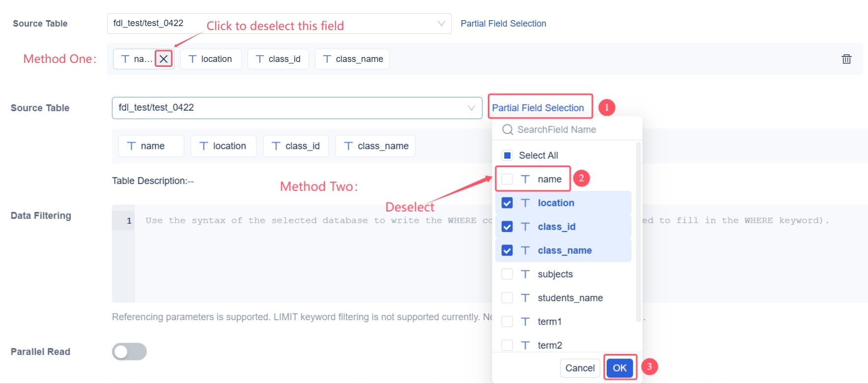Toggle the Select All checkbox
This screenshot has width=868, height=384.
click(507, 155)
